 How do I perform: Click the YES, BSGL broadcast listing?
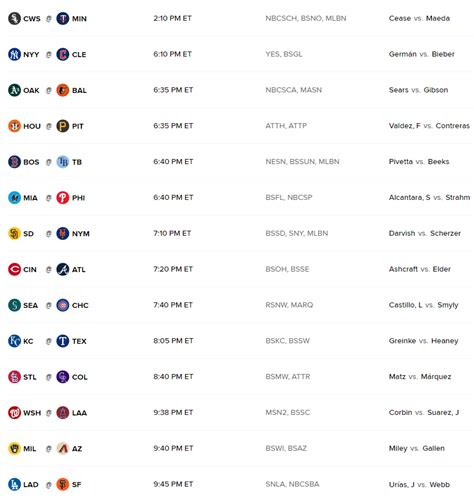pyautogui.click(x=284, y=54)
